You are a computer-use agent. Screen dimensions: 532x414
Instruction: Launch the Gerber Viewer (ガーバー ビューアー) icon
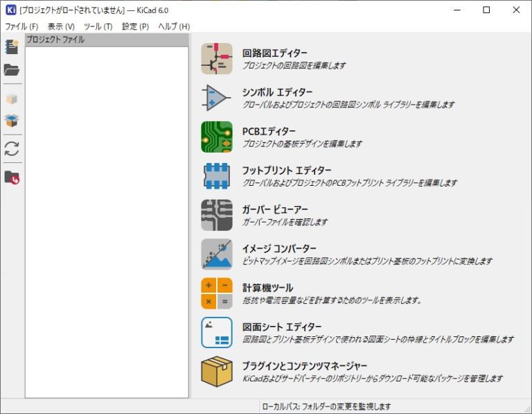coord(216,215)
